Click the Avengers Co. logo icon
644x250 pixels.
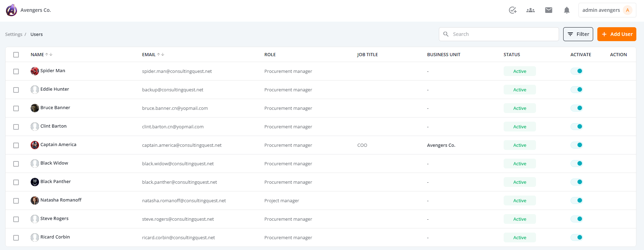pos(11,10)
